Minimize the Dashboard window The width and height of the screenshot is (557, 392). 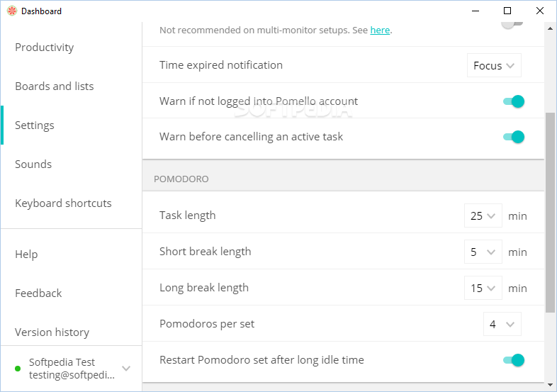476,11
